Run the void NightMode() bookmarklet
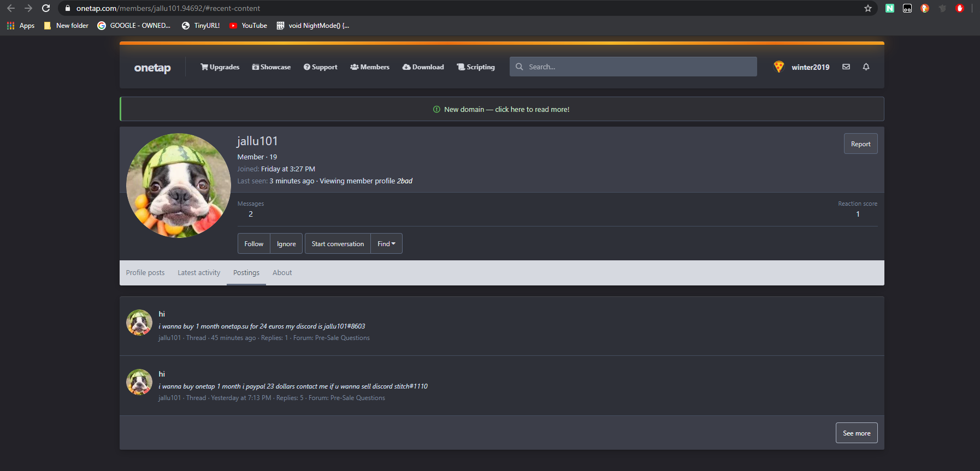 [313, 26]
